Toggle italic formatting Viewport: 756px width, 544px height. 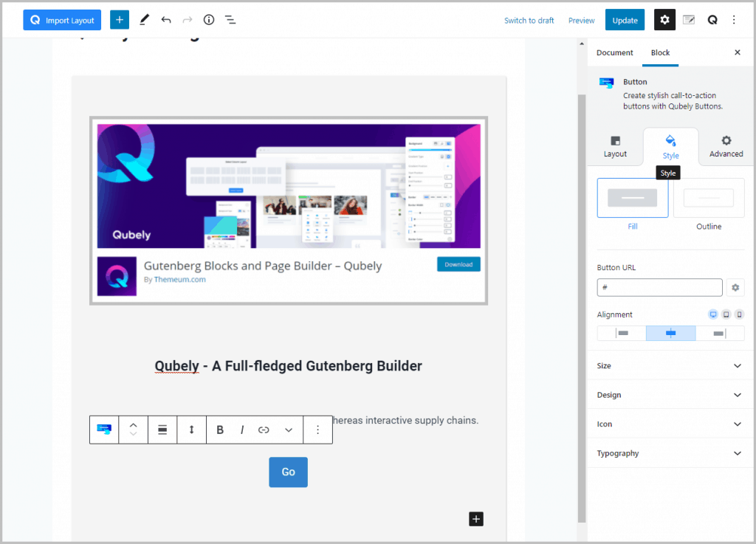(x=242, y=430)
